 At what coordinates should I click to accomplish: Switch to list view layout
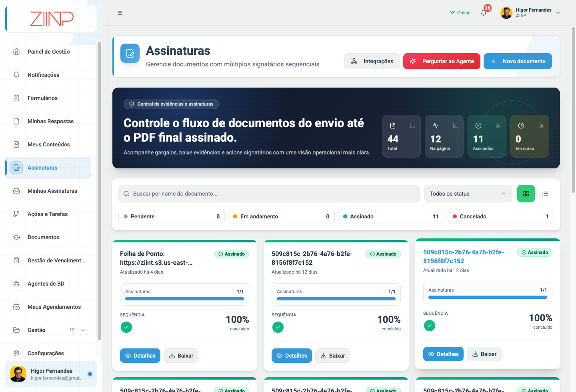click(x=545, y=194)
